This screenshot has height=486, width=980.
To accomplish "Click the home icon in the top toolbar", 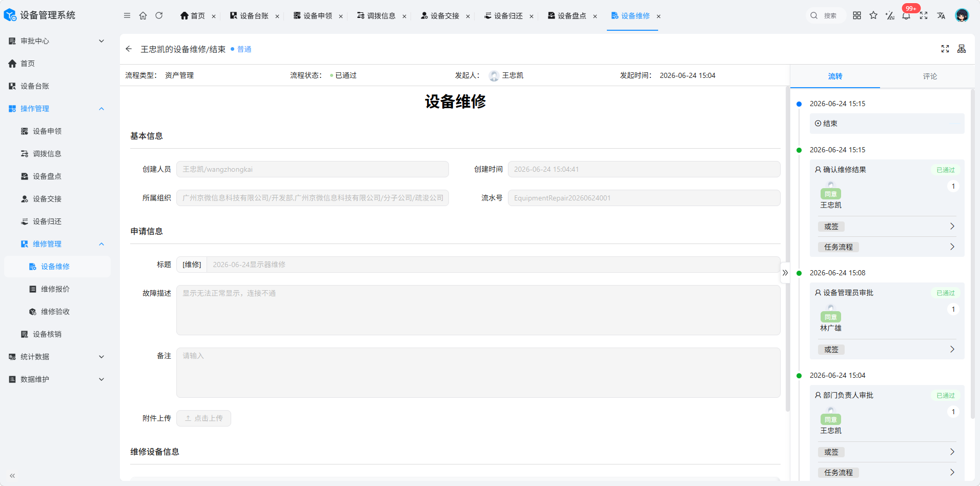I will click(143, 15).
